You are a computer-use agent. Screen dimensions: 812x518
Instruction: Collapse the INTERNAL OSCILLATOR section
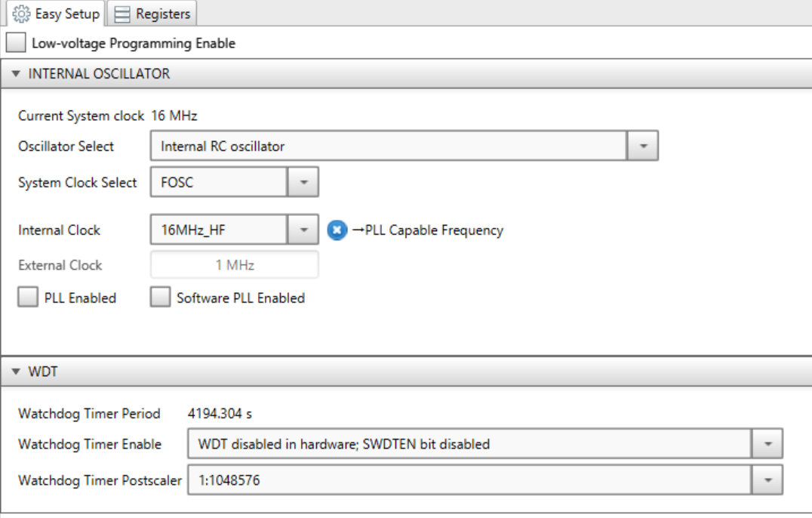[17, 74]
